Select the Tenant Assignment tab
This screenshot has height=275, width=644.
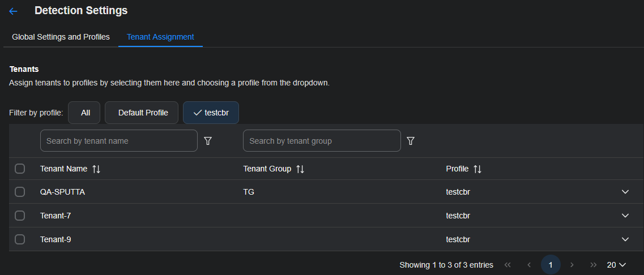click(160, 37)
